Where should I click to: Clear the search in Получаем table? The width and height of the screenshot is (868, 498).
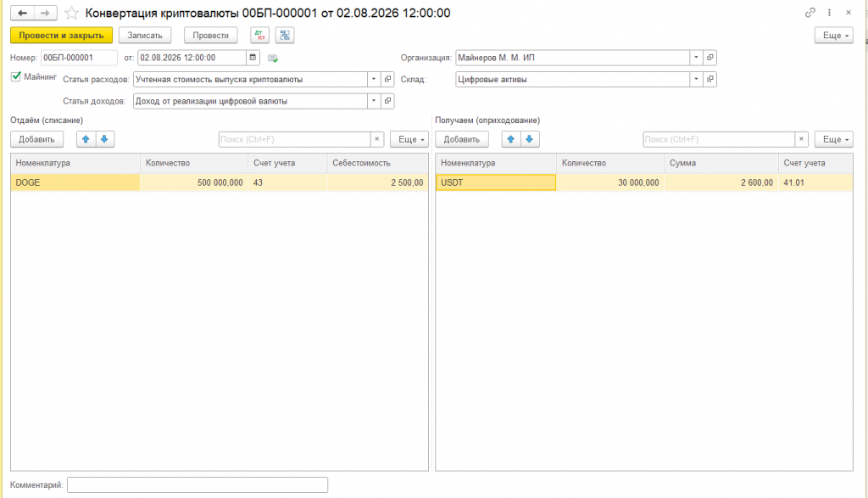(x=801, y=139)
